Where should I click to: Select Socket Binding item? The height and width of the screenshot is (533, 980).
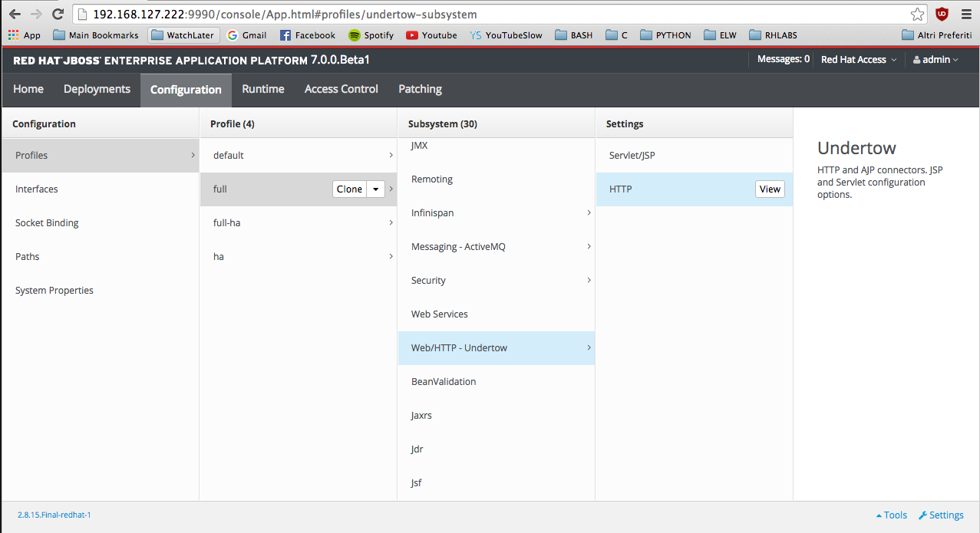point(100,223)
